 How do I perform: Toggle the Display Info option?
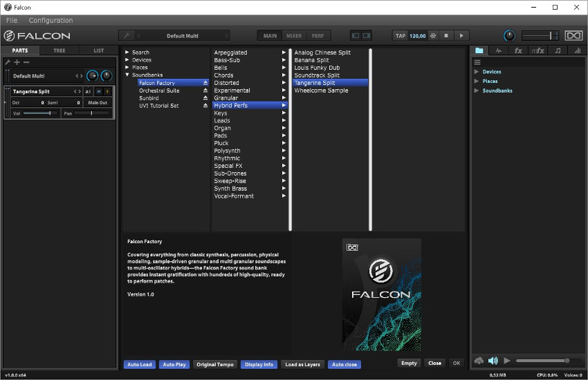[259, 364]
